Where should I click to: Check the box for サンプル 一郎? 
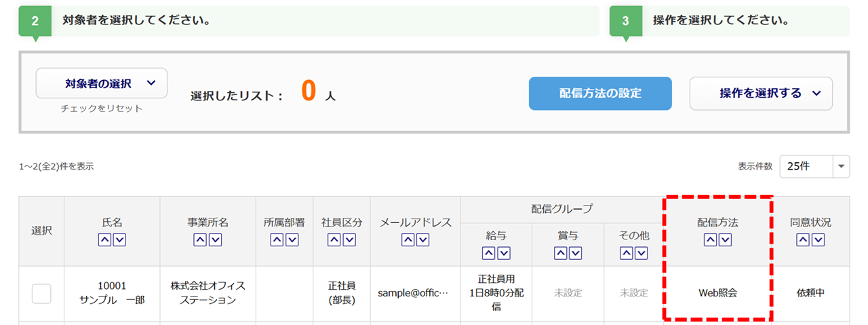tap(41, 293)
